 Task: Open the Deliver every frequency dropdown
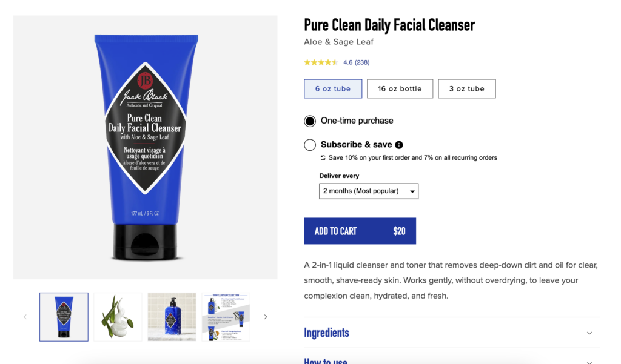[x=369, y=191]
